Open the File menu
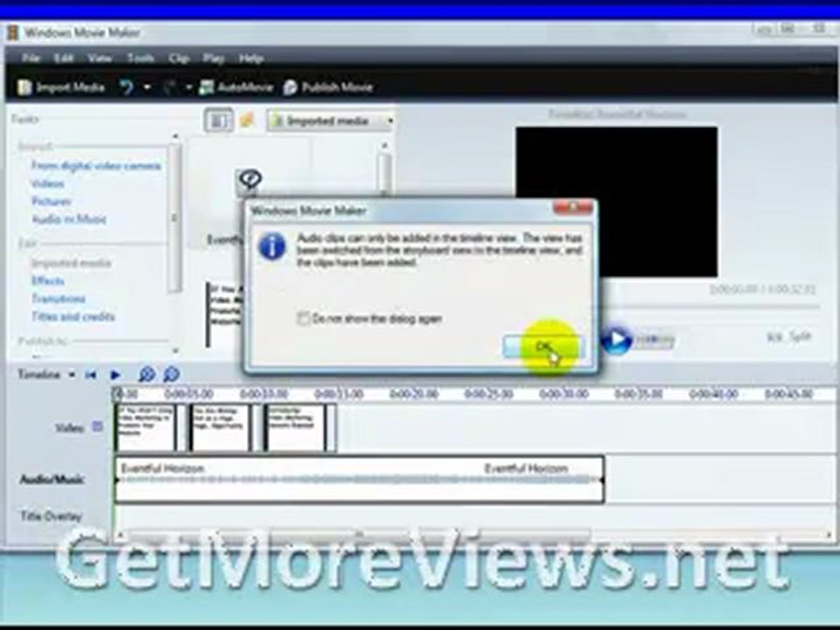This screenshot has width=840, height=630. pyautogui.click(x=31, y=58)
